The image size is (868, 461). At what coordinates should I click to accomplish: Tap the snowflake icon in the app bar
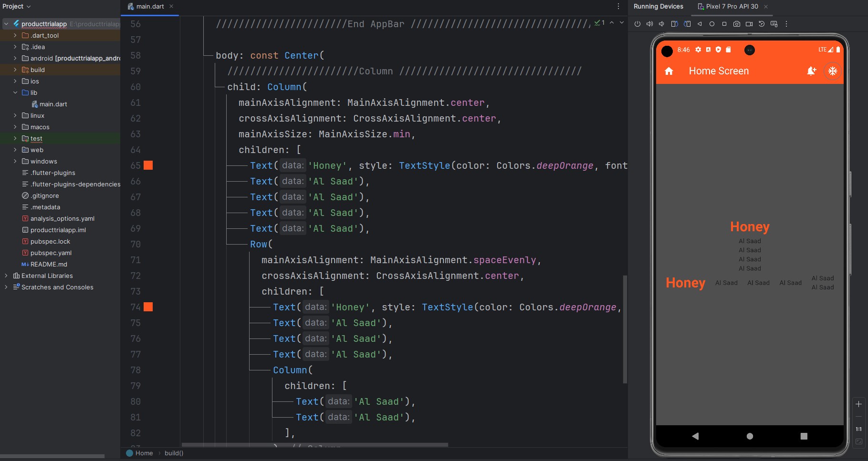pos(833,71)
